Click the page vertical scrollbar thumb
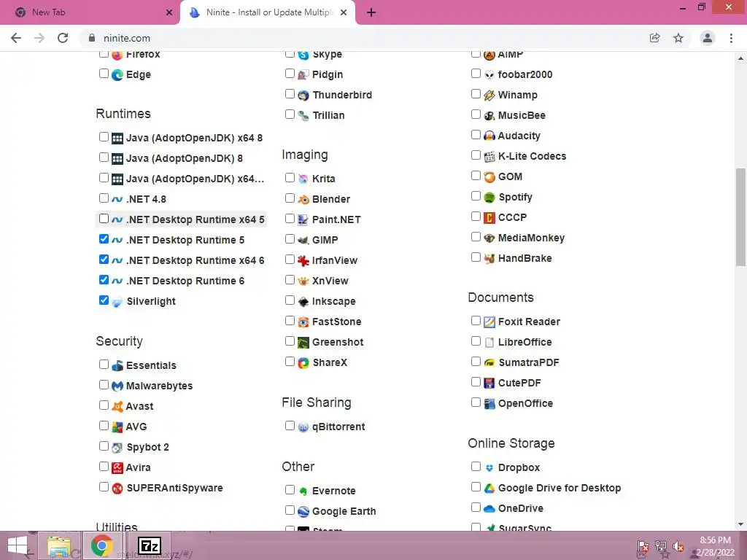 click(740, 217)
